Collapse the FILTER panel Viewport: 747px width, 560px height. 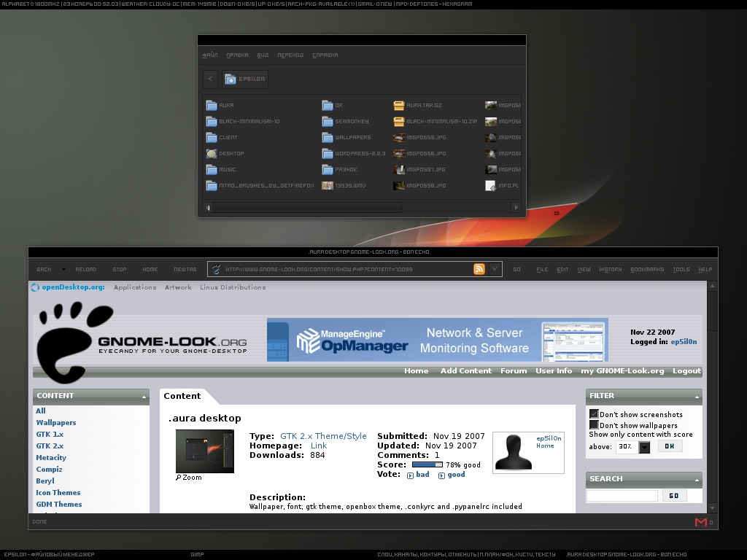point(697,397)
